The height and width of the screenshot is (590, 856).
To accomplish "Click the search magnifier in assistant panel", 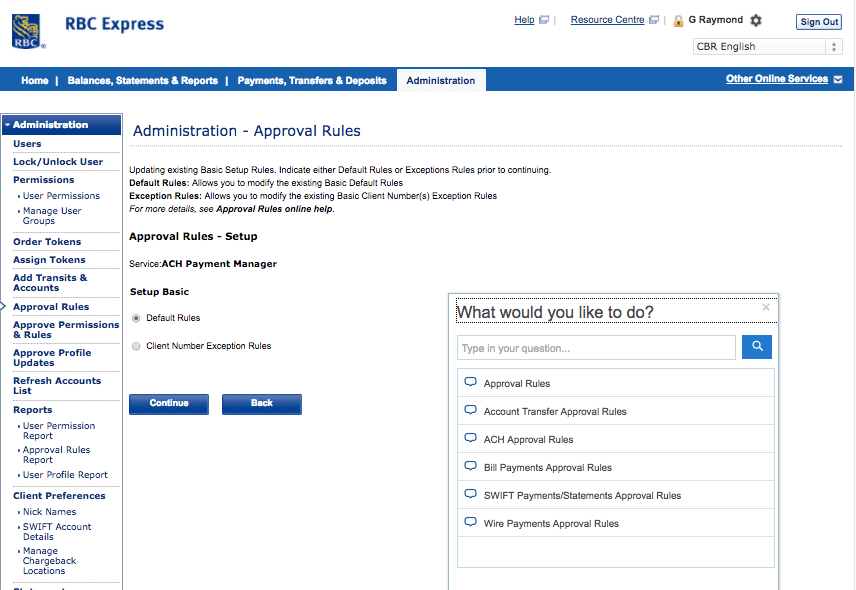I will [x=756, y=346].
